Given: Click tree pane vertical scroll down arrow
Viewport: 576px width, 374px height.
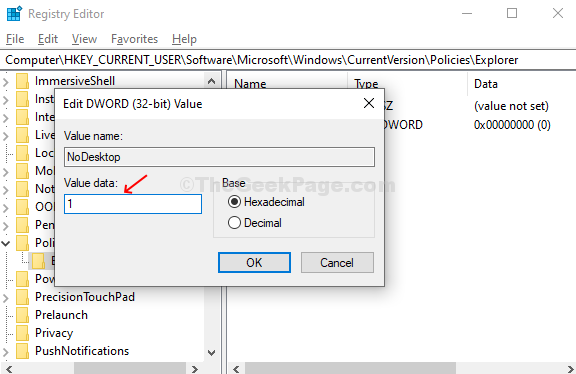Looking at the screenshot, I should [211, 353].
